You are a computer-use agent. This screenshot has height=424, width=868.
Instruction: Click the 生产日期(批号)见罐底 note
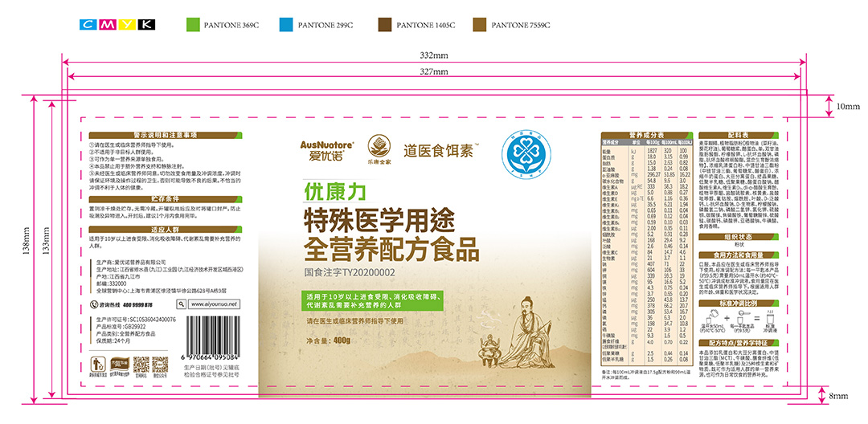(211, 367)
